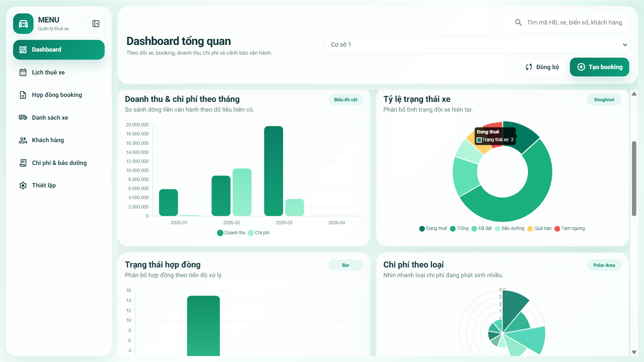
Task: Toggle the Doanh thu legend entry
Action: point(231,233)
